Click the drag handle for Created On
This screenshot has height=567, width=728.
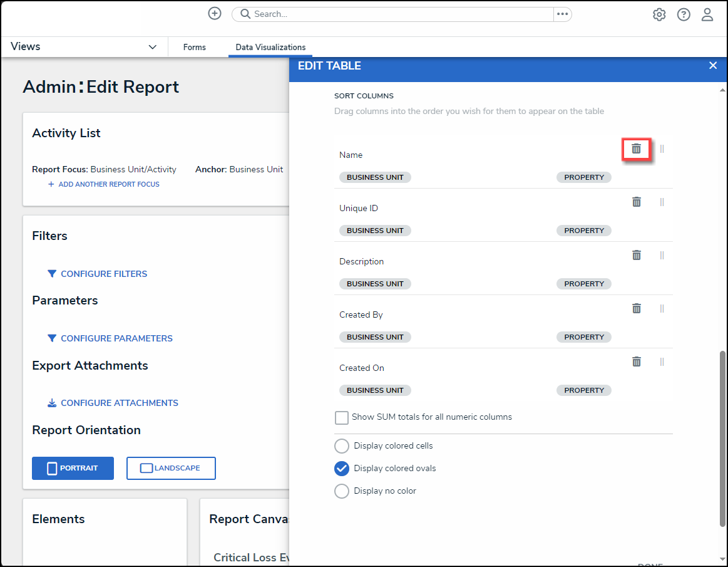(x=662, y=362)
